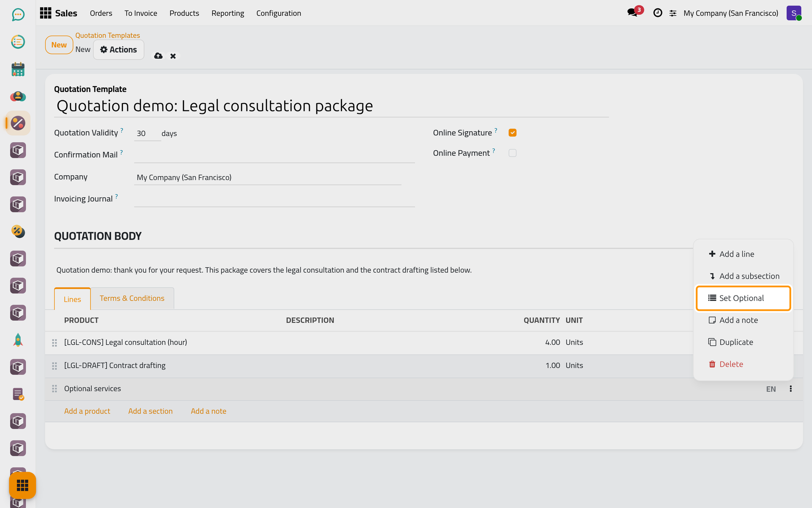This screenshot has width=812, height=508.
Task: Open the kebab menu on Optional services row
Action: (x=790, y=389)
